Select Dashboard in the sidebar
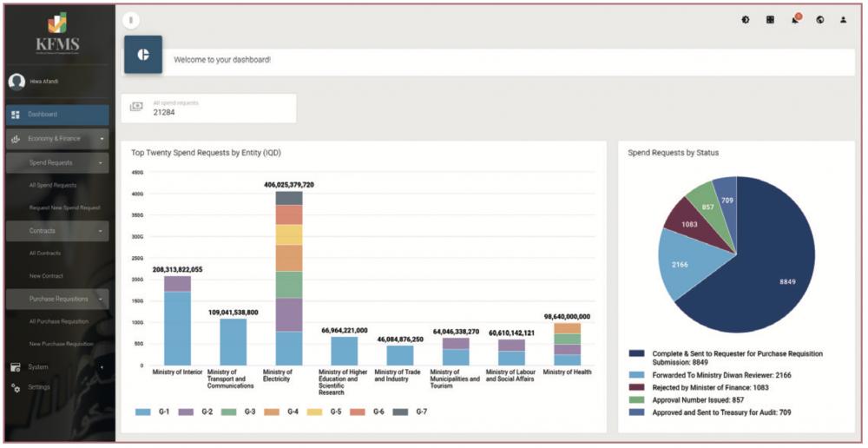The width and height of the screenshot is (868, 448). tap(43, 115)
